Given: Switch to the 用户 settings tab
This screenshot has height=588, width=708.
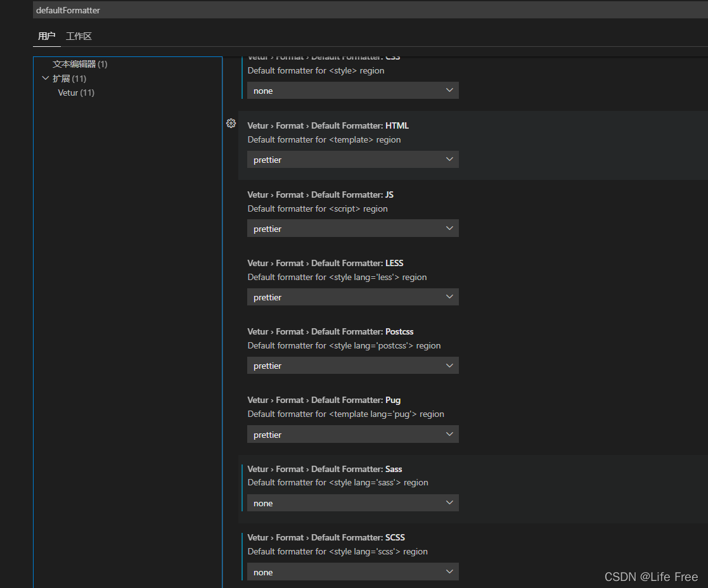Looking at the screenshot, I should point(46,36).
